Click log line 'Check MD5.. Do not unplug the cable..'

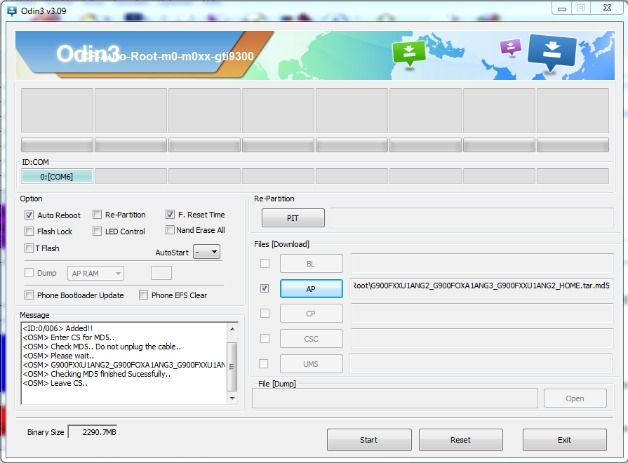[116, 346]
